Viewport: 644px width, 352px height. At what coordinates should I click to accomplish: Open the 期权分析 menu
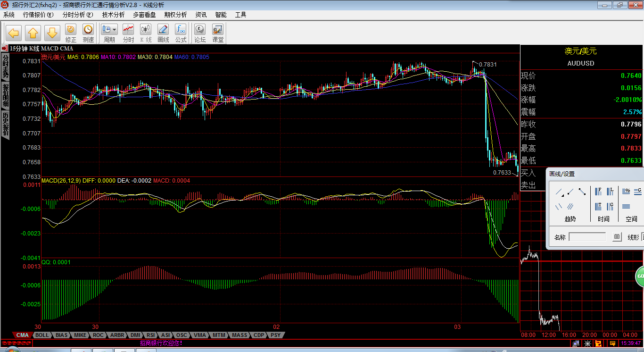pos(175,15)
